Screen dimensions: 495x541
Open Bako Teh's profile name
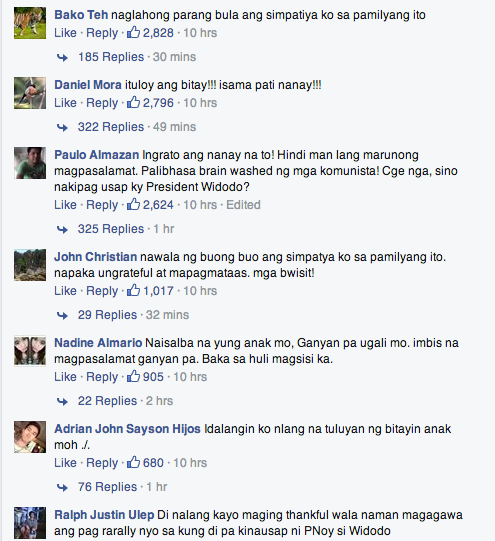81,15
